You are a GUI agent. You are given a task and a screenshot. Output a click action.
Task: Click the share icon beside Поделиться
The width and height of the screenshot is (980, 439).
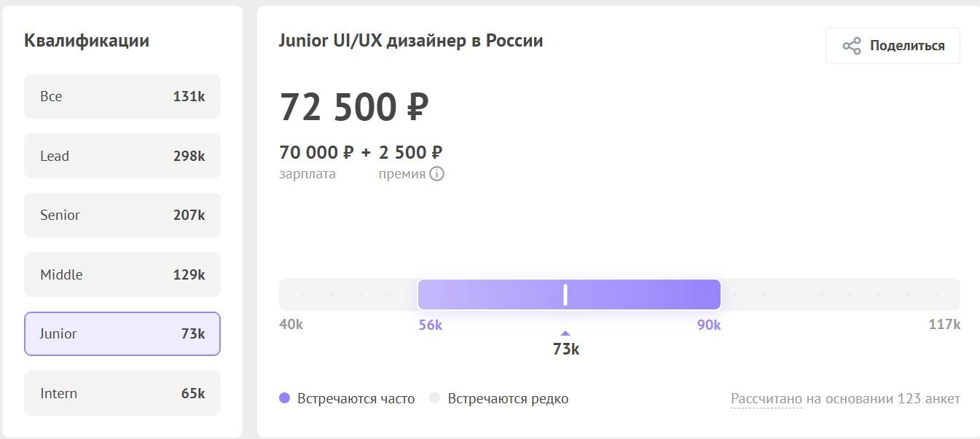tap(850, 45)
